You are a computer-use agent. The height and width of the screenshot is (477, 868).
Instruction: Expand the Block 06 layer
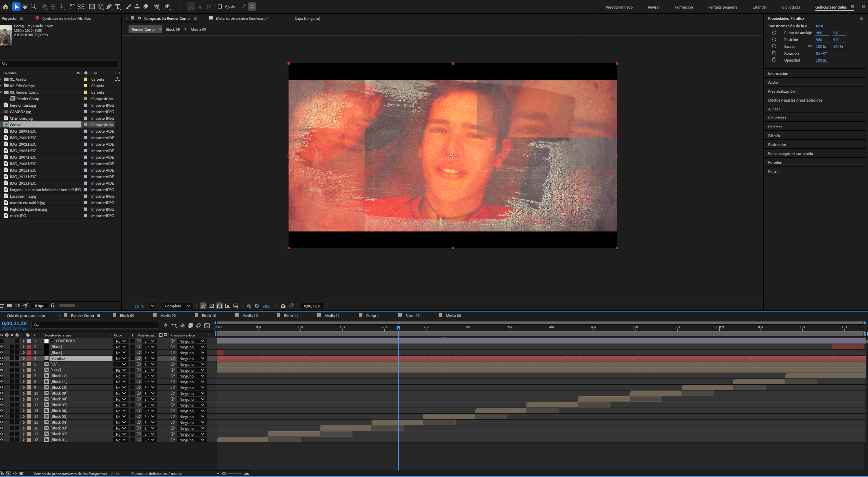point(24,411)
